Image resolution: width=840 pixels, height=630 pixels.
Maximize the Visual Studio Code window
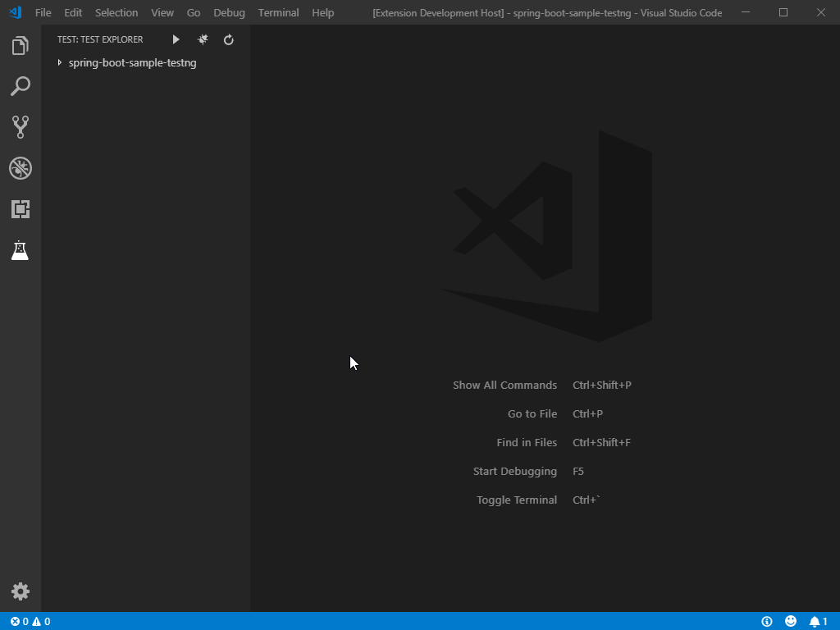783,12
